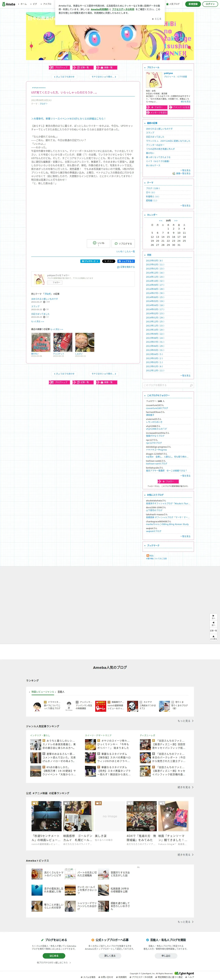Open follower blog couverture18のブログ
The height and width of the screenshot is (980, 220).
[x=157, y=408]
